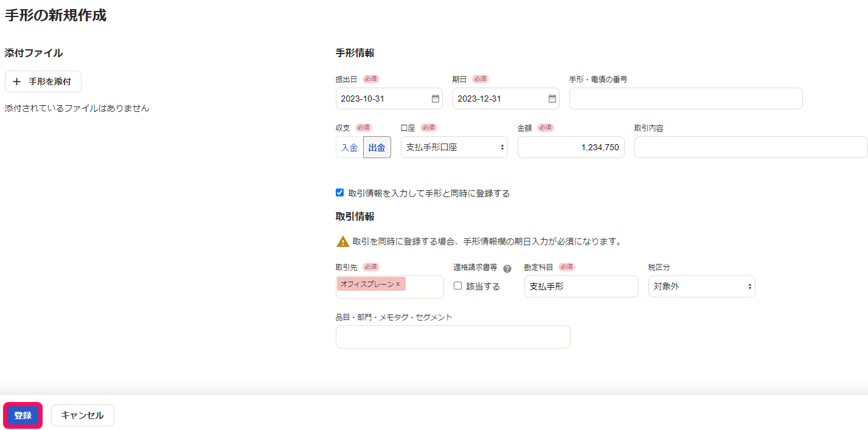Select 入金 toggle
This screenshot has height=430, width=868.
(x=350, y=147)
